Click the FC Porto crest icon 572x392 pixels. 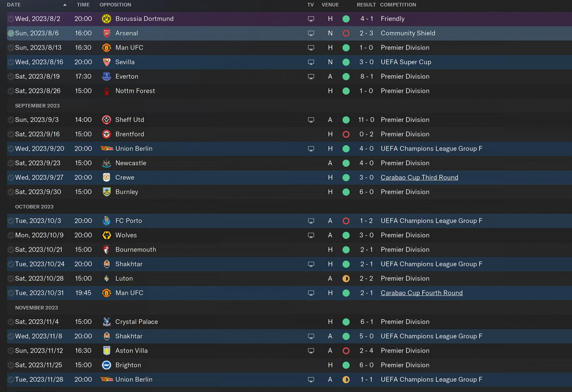pyautogui.click(x=106, y=221)
